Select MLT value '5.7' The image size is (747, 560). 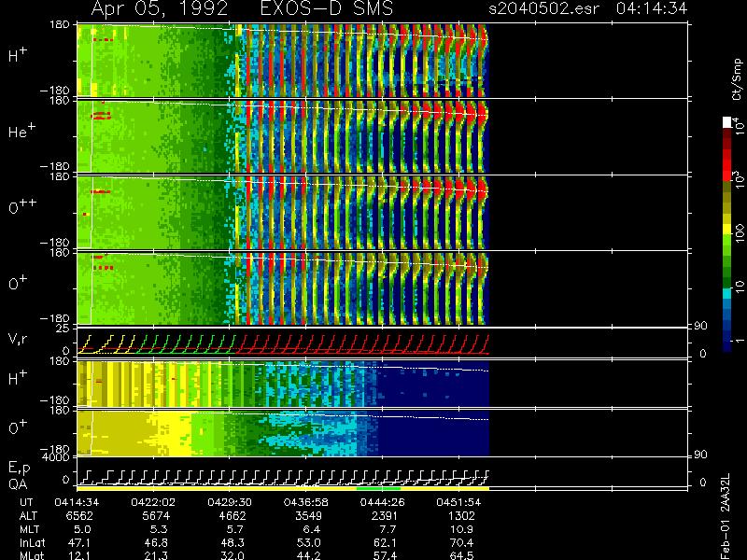(x=235, y=529)
